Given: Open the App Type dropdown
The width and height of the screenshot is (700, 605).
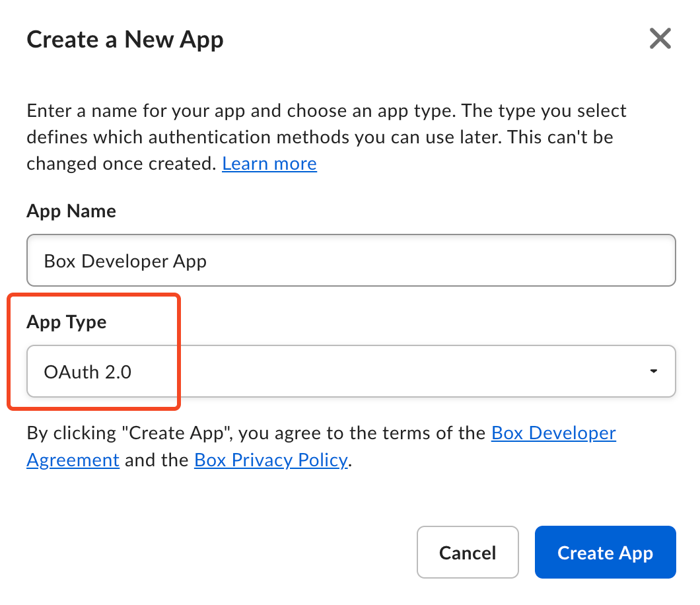Looking at the screenshot, I should coord(351,371).
